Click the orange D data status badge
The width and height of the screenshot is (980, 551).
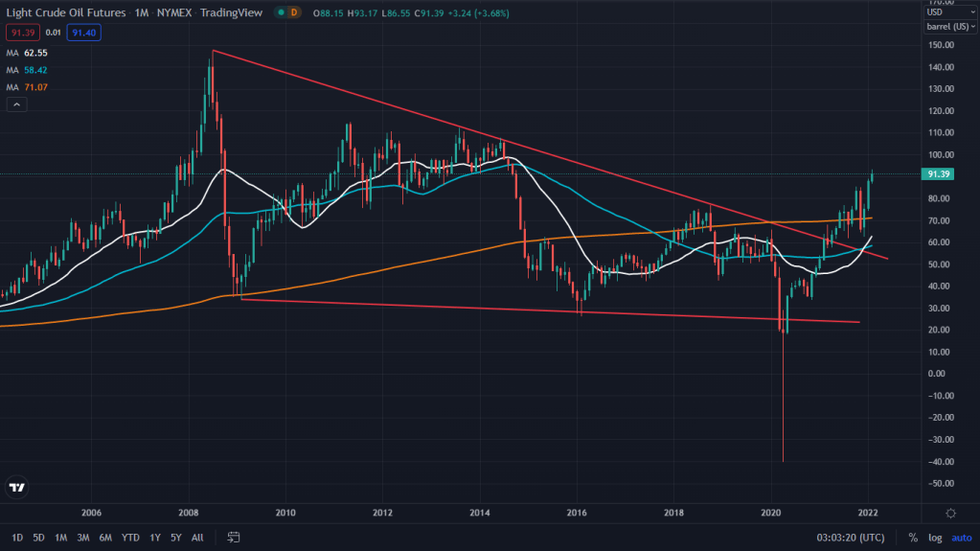pos(293,12)
